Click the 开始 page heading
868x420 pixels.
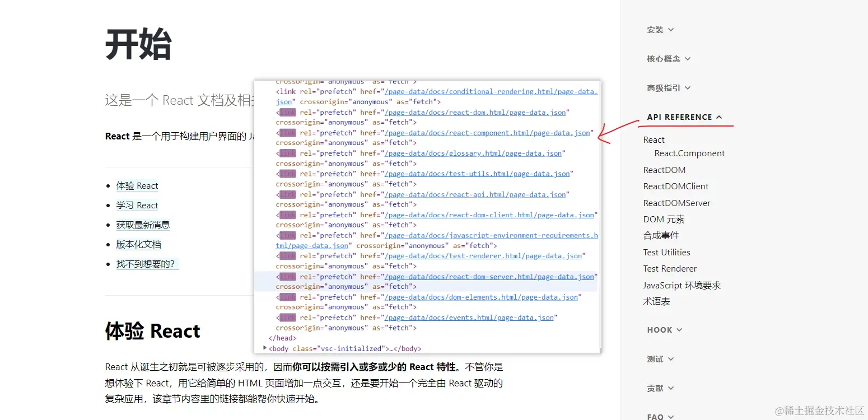[x=138, y=45]
